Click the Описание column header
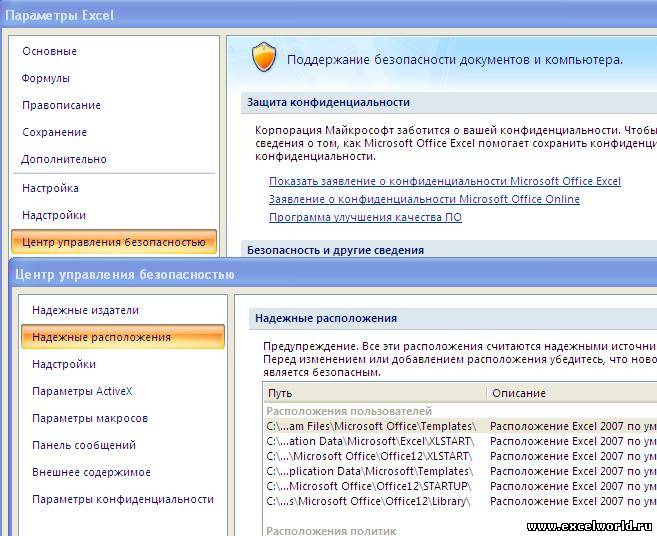 coord(572,393)
